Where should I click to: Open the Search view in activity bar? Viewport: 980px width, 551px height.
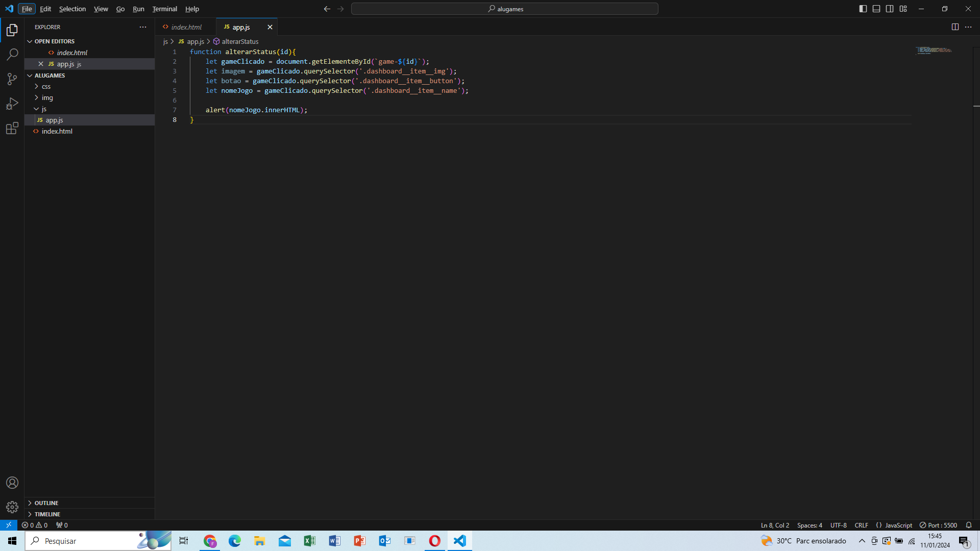pyautogui.click(x=12, y=55)
